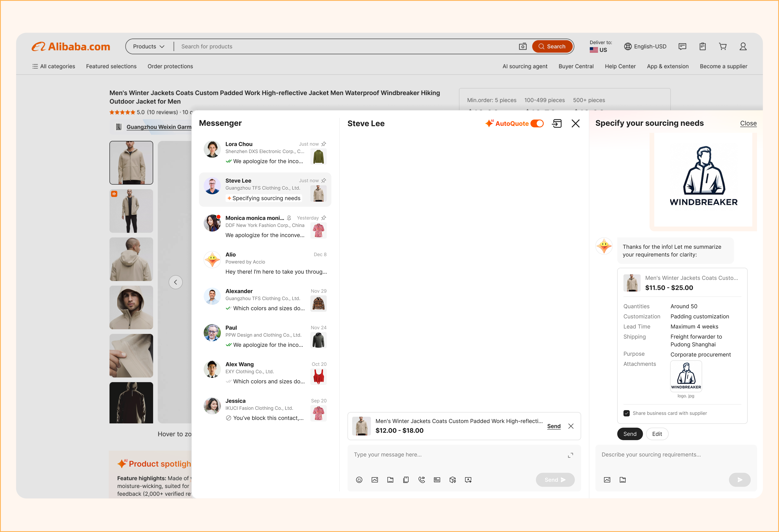Open Buyer Central menu
Image resolution: width=779 pixels, height=532 pixels.
(576, 66)
